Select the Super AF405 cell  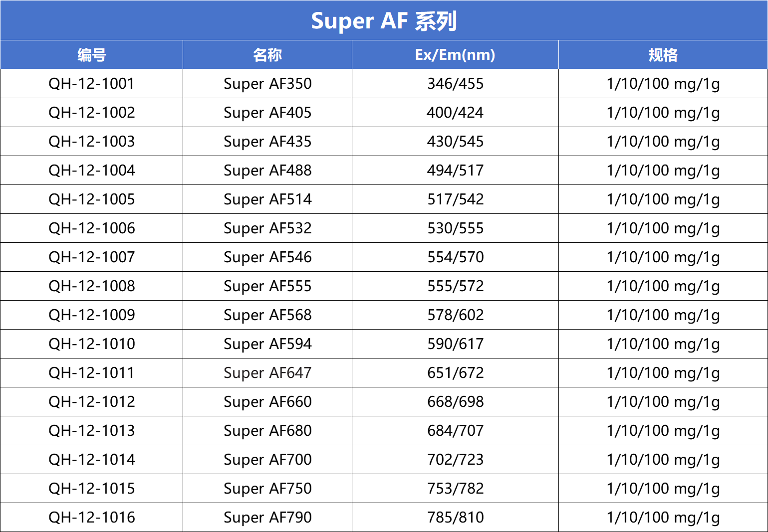point(267,112)
